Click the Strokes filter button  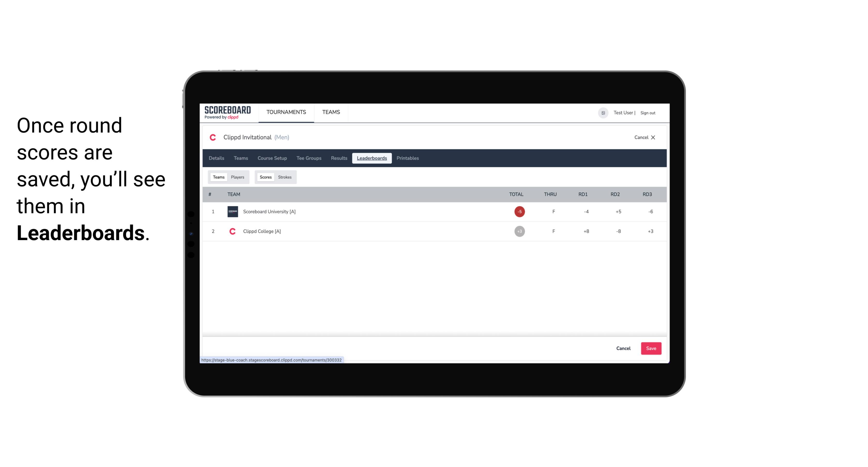tap(285, 177)
